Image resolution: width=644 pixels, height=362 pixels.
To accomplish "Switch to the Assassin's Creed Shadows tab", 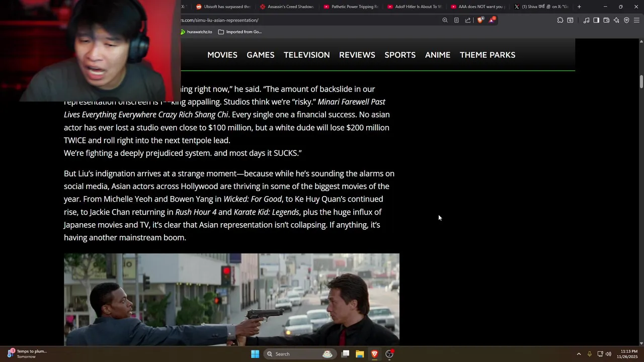I will (x=287, y=7).
